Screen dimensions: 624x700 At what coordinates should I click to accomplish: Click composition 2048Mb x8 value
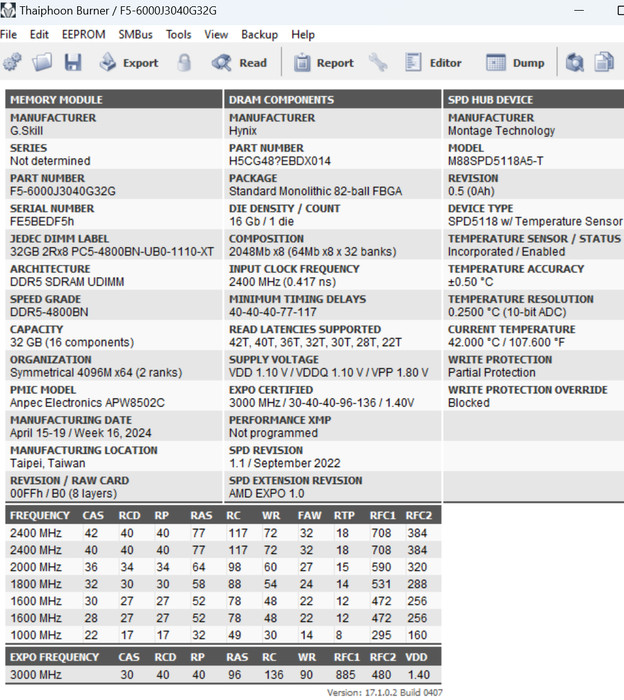(x=312, y=252)
